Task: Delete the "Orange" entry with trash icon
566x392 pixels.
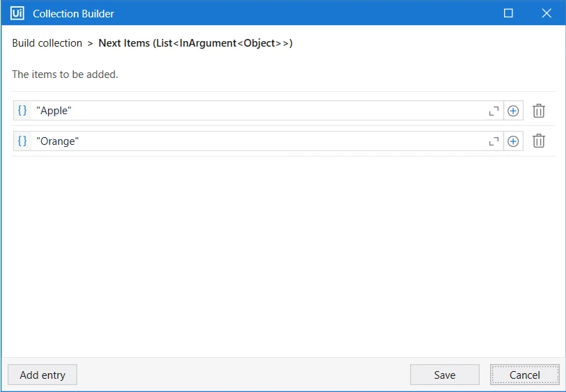Action: 539,141
